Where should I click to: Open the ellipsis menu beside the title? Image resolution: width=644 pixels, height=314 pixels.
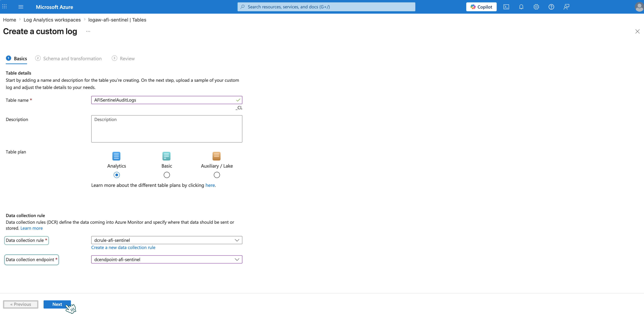(x=88, y=31)
